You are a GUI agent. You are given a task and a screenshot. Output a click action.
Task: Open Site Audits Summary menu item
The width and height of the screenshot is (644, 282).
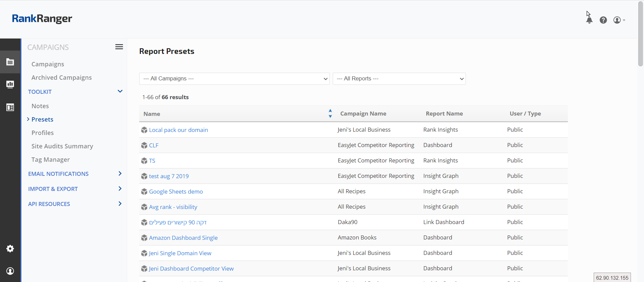click(62, 146)
